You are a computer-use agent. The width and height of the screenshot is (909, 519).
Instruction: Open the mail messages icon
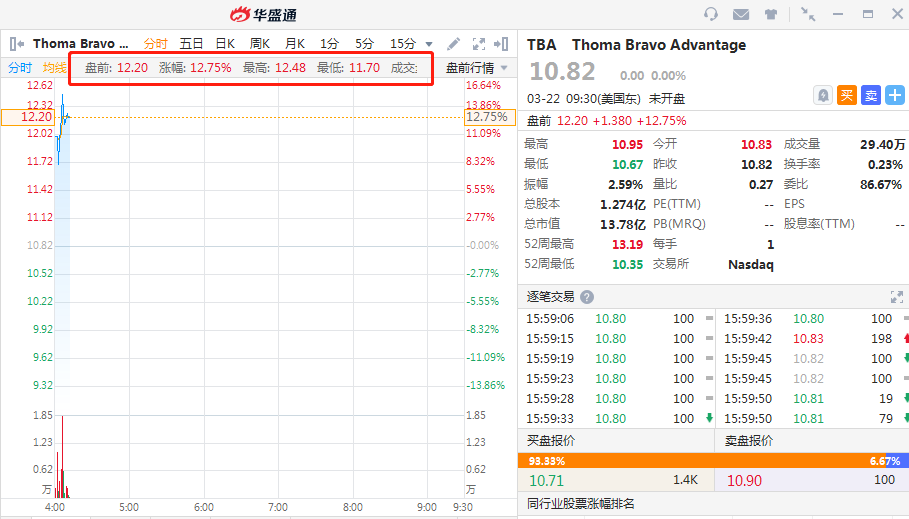click(741, 14)
